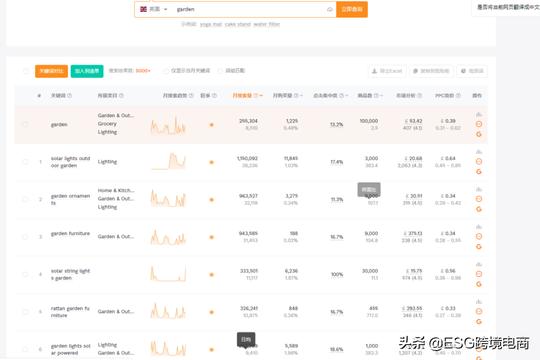Screen dimensions: 540x360
Task: Click the '17.4%' value in solar lights row
Action: click(x=337, y=162)
